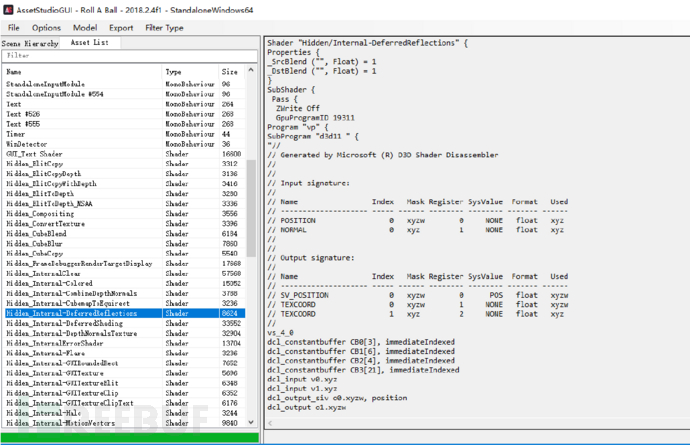This screenshot has height=445, width=690.
Task: Open the Options menu
Action: pyautogui.click(x=46, y=28)
